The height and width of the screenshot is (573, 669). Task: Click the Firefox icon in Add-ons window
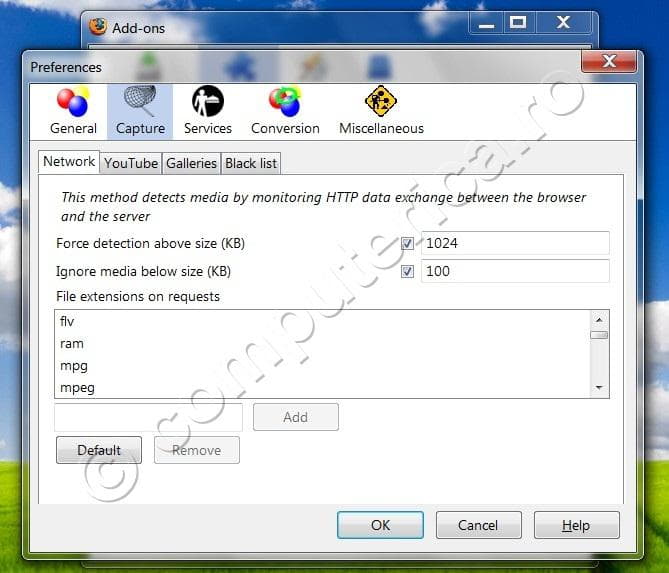[98, 27]
